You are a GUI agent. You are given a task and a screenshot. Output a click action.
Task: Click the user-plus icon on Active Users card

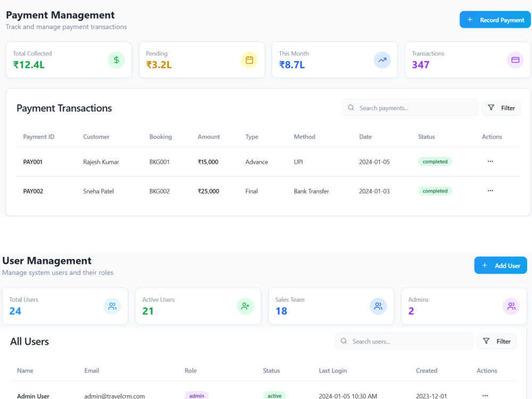coord(245,306)
